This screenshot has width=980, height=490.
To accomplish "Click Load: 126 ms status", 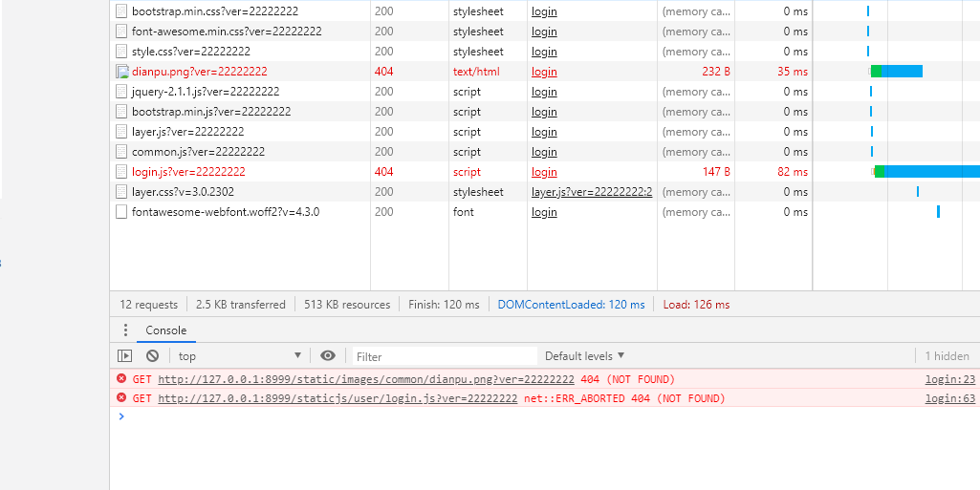I will [x=696, y=305].
